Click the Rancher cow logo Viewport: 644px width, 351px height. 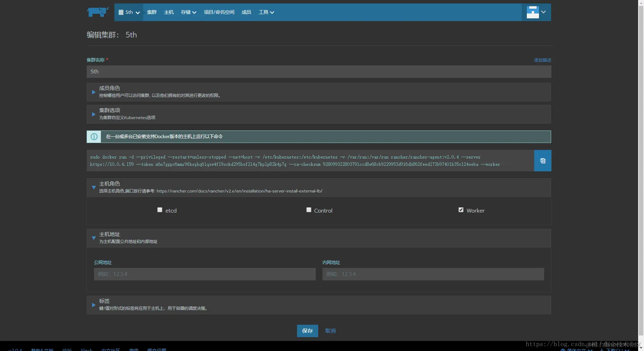point(98,12)
